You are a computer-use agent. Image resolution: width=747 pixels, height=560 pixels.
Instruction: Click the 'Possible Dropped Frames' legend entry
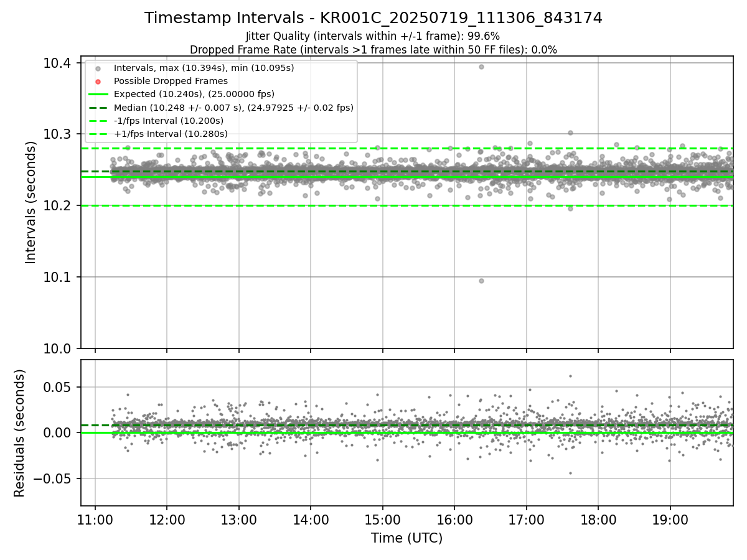pyautogui.click(x=171, y=81)
